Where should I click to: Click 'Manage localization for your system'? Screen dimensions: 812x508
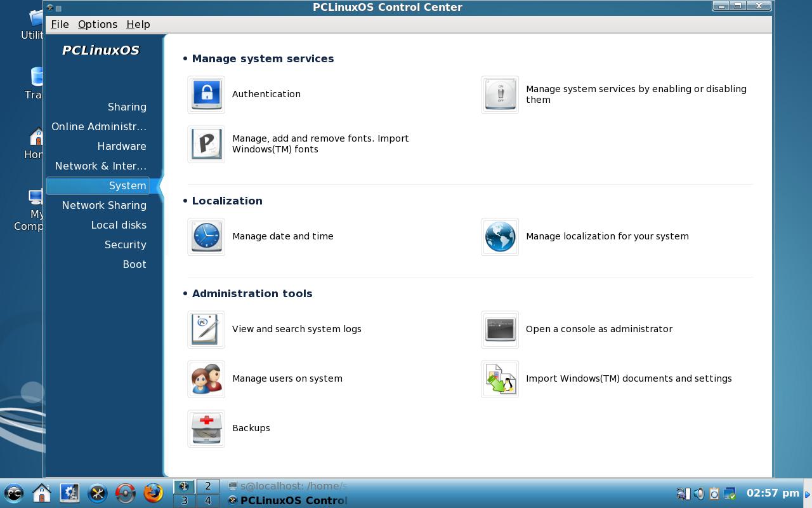pos(607,236)
